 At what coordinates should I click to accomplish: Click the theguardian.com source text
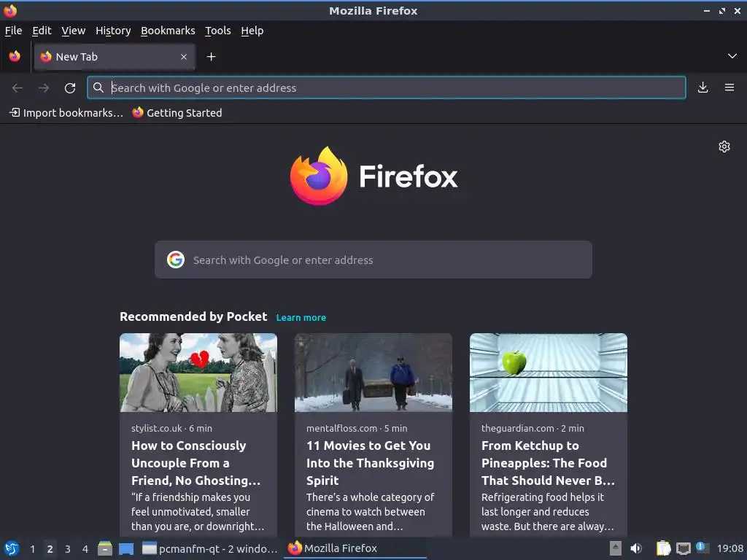pos(517,428)
